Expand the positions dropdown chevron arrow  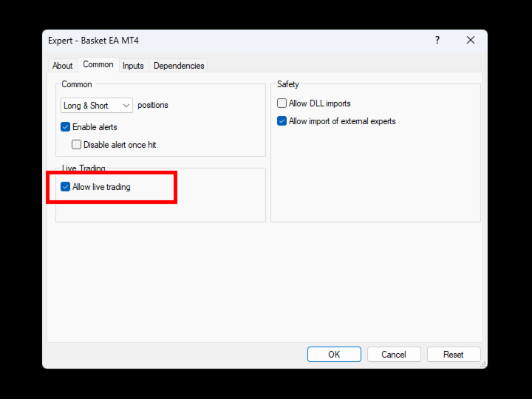click(x=126, y=106)
